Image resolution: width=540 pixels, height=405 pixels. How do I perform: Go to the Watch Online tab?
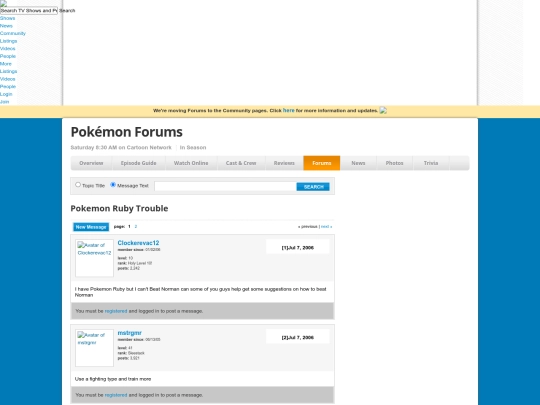coord(191,163)
